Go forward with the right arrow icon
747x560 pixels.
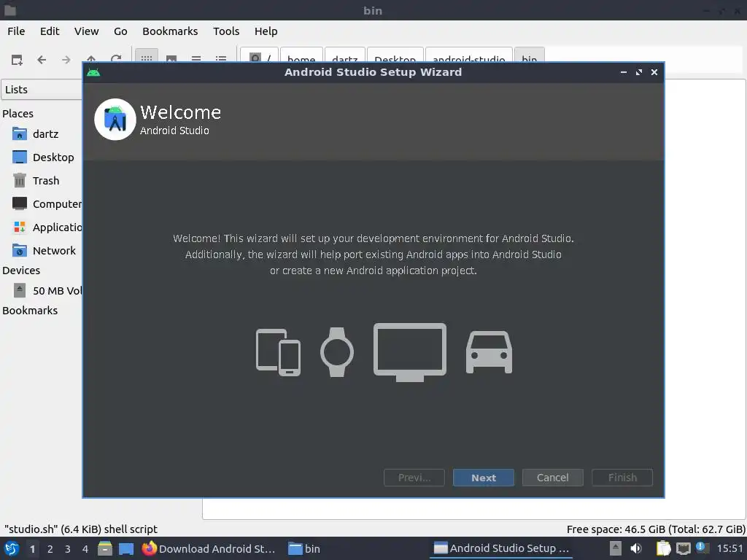pos(66,60)
